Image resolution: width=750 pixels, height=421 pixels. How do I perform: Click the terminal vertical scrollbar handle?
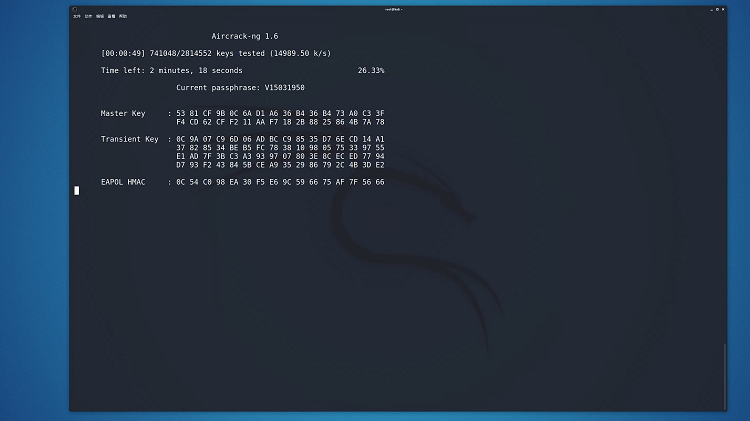point(725,376)
